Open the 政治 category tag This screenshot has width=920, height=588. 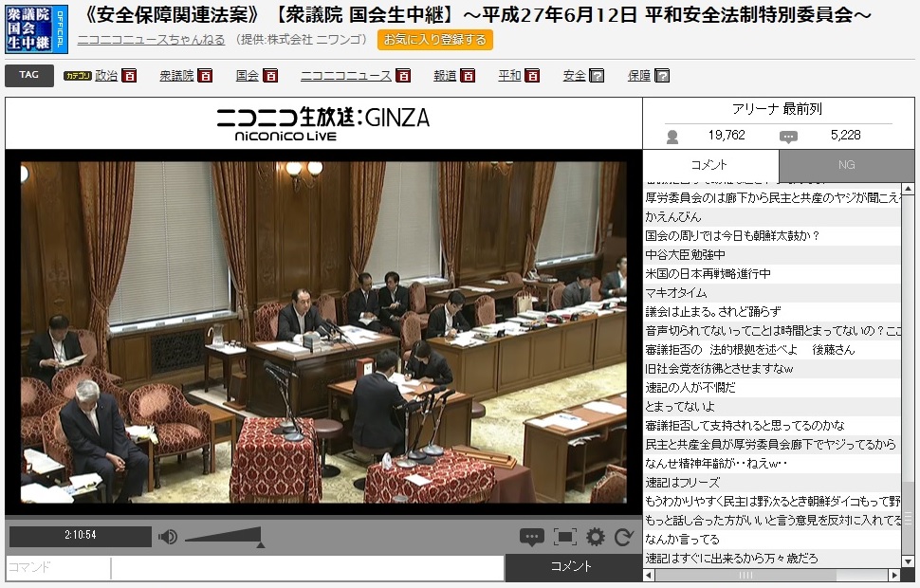106,75
